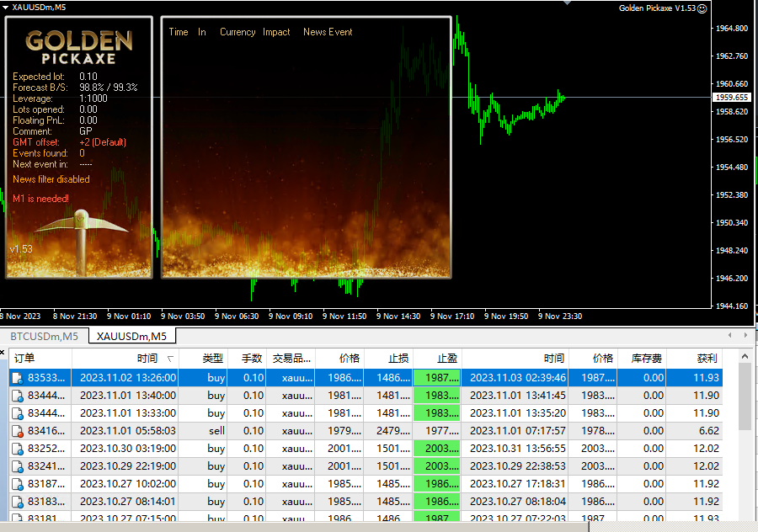Viewport: 758px width, 532px height.
Task: Click the GMT offset +2 (Default) value
Action: click(x=103, y=142)
